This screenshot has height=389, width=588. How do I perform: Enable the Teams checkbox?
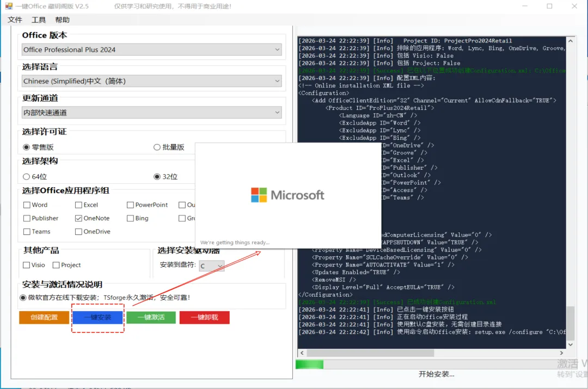(27, 232)
